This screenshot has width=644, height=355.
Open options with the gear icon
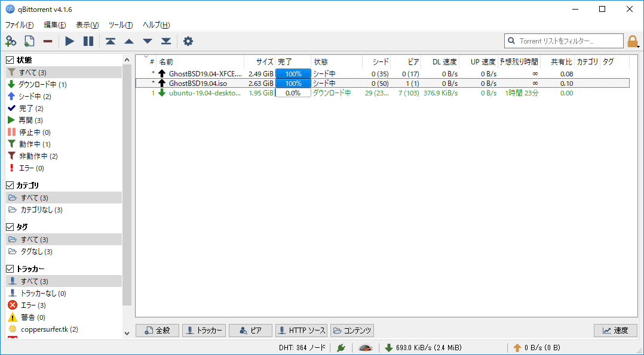click(188, 41)
